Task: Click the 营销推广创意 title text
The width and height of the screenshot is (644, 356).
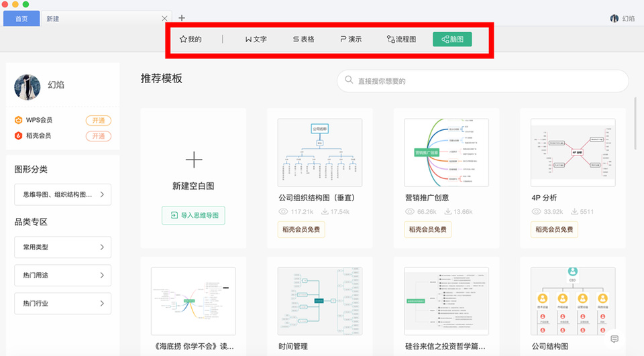Action: click(x=427, y=198)
